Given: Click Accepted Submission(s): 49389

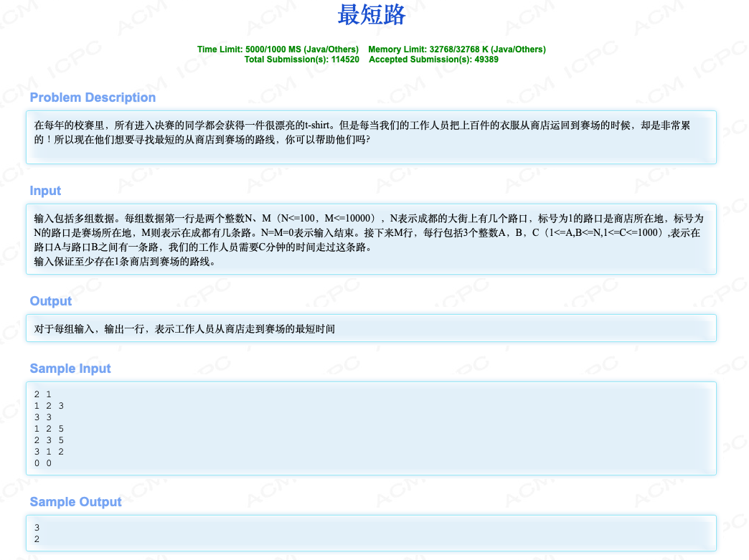Looking at the screenshot, I should (433, 60).
